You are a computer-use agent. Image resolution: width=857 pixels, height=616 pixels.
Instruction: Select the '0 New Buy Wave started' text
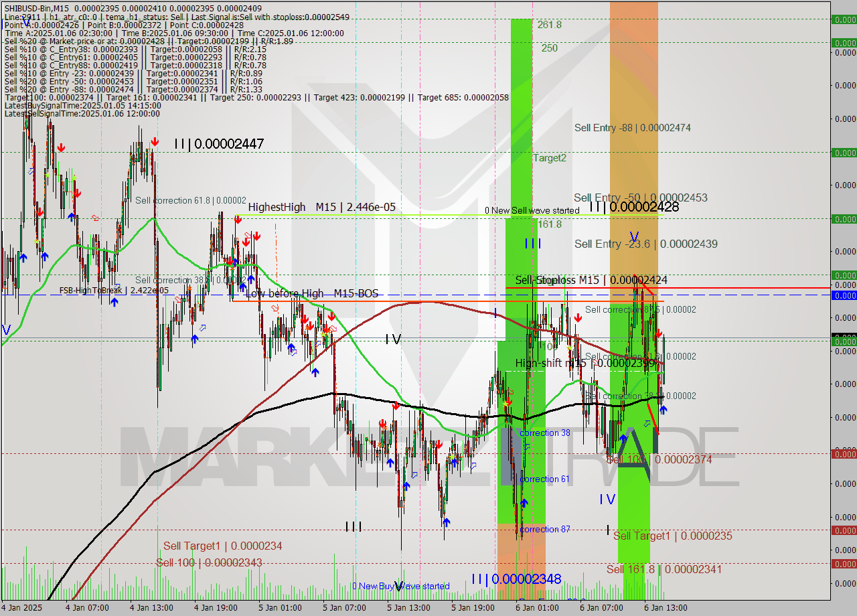(401, 587)
